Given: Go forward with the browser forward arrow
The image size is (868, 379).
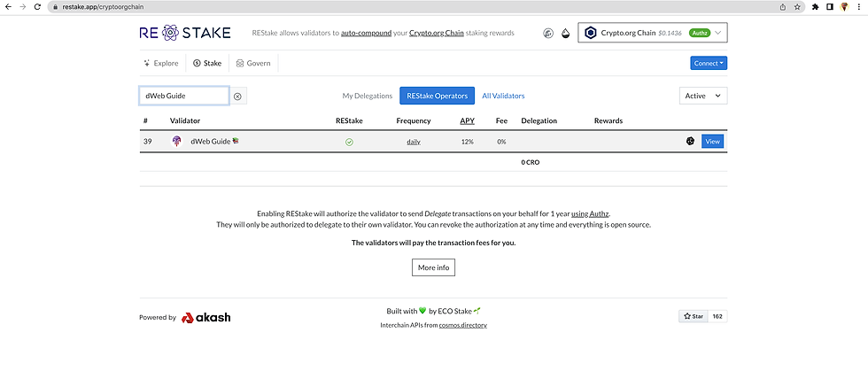Looking at the screenshot, I should pos(23,6).
